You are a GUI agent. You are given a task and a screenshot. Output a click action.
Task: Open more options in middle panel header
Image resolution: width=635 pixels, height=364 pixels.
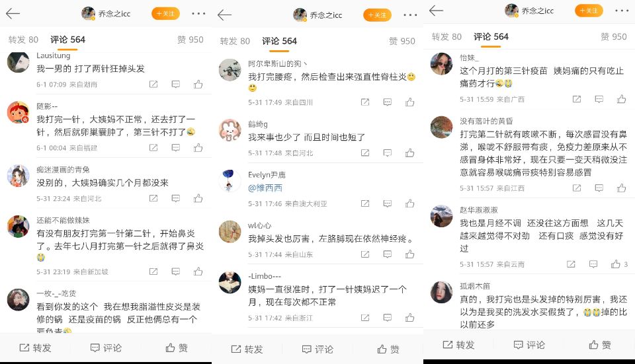410,15
